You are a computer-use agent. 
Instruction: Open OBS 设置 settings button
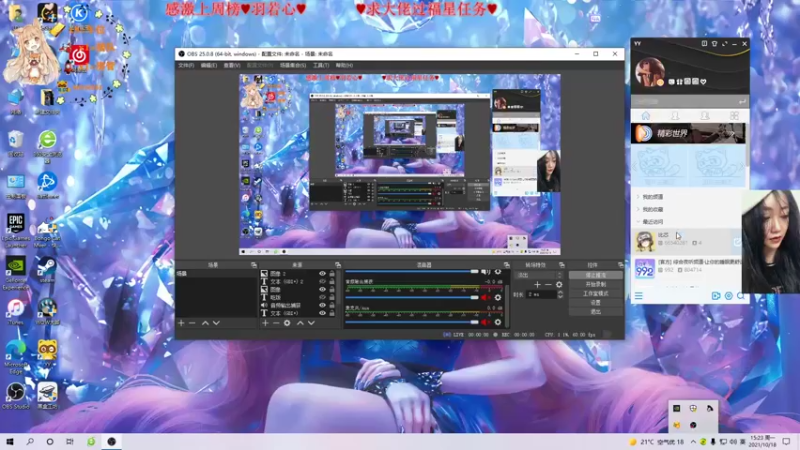595,303
